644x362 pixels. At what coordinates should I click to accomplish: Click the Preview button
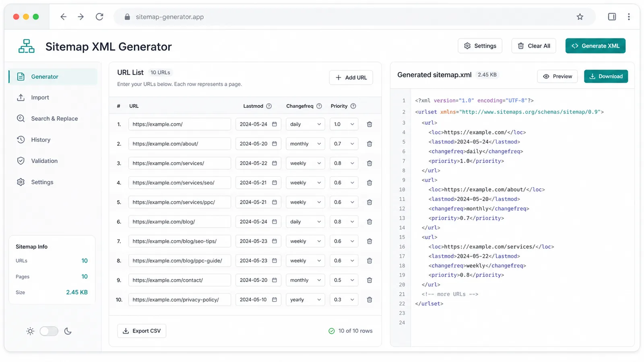click(x=557, y=76)
